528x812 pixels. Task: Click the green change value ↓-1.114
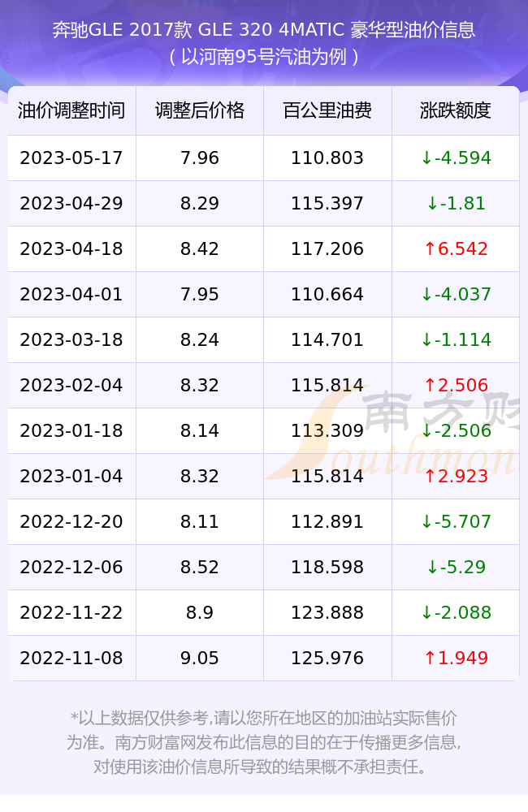456,340
